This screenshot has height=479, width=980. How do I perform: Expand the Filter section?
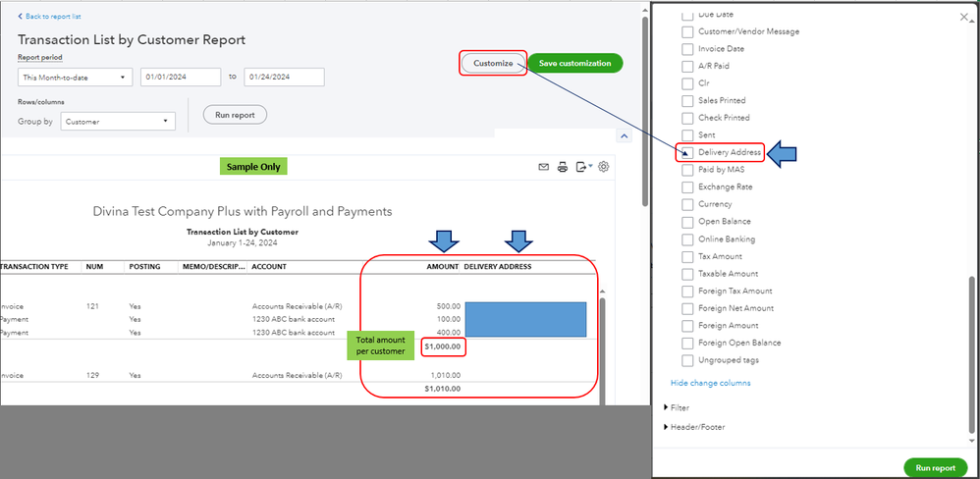point(677,407)
